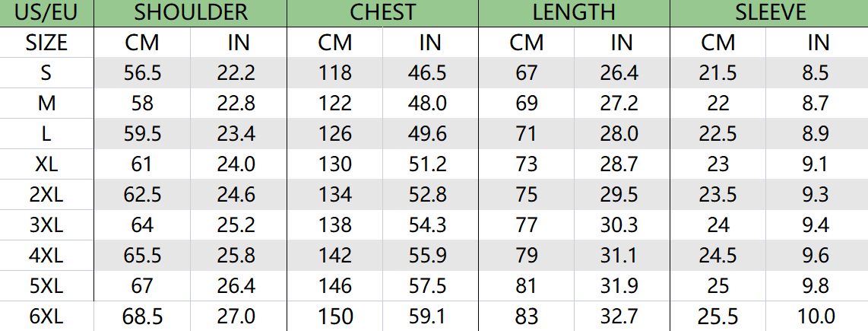The image size is (868, 331).
Task: Select sleeve inches cell 9.6
Action: tap(816, 255)
